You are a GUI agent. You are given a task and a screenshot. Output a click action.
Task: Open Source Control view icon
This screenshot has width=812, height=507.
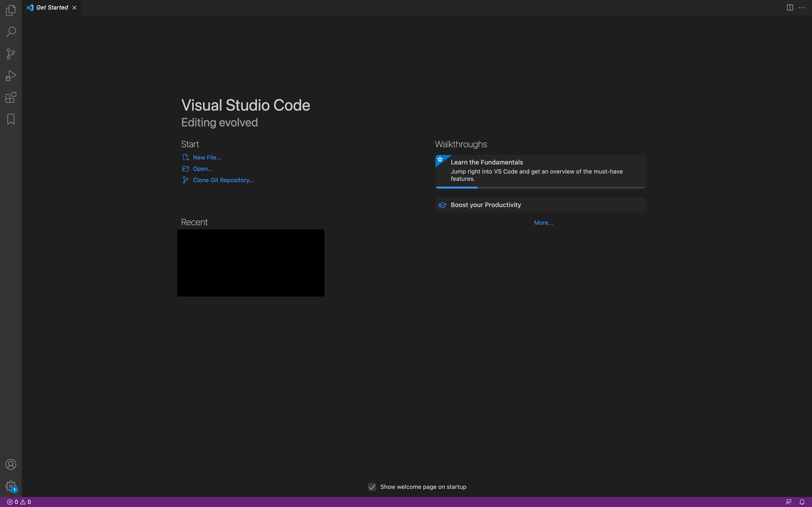click(x=11, y=54)
